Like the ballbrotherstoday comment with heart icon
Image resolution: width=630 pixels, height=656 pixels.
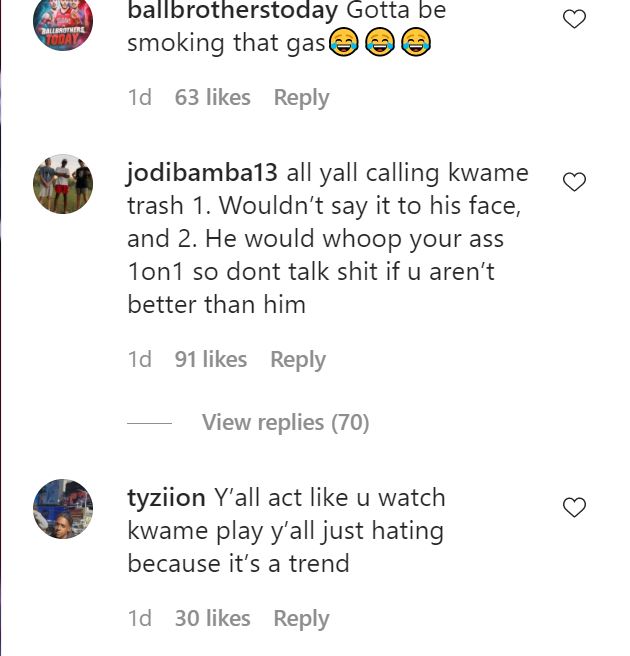[574, 19]
